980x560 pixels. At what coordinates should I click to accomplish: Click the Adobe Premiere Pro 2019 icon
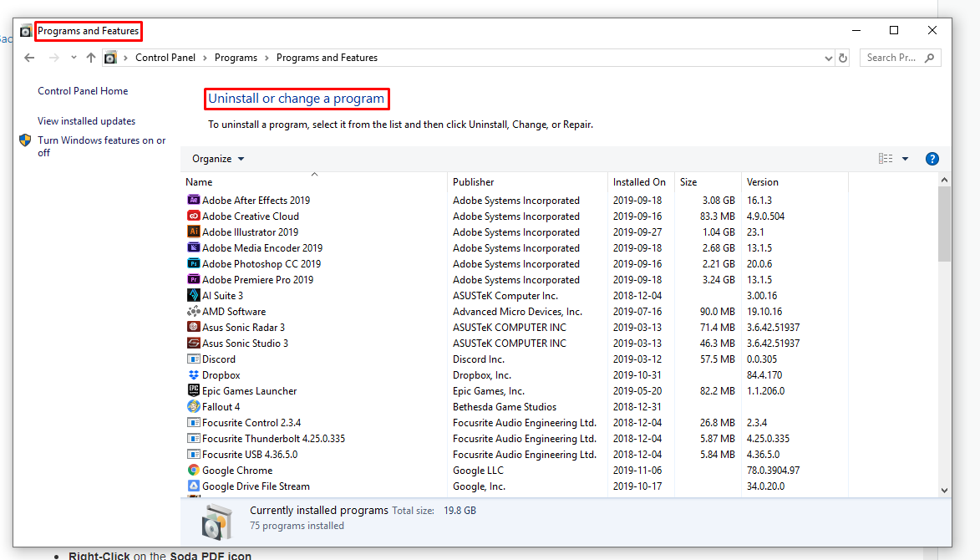(x=194, y=279)
